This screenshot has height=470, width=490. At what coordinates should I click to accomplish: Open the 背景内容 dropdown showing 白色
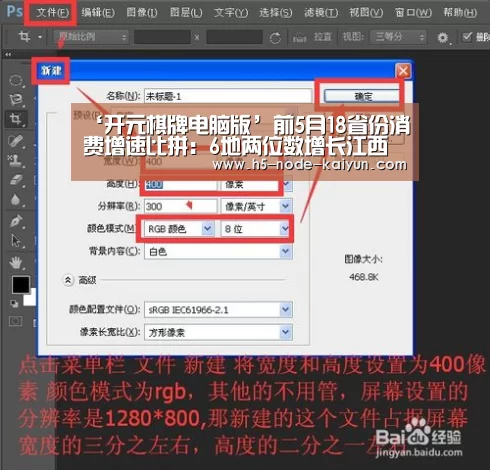click(218, 251)
